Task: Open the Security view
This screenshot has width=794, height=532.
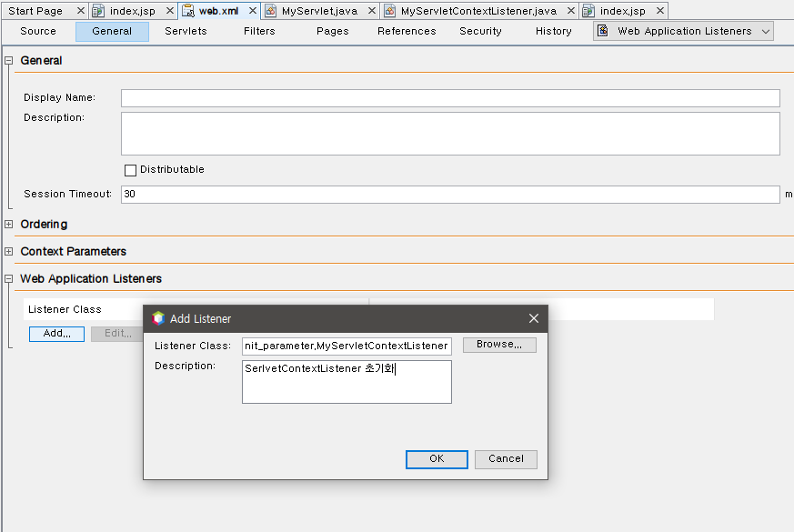Action: point(480,32)
